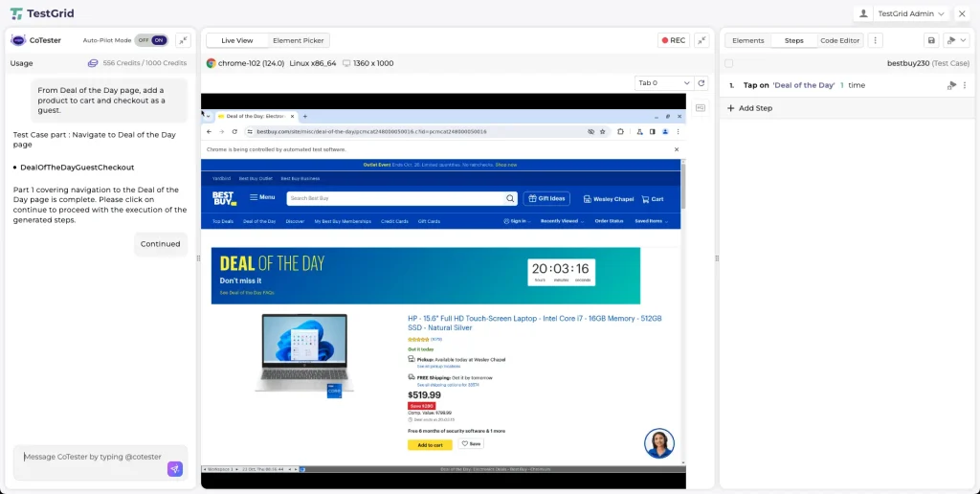Dismiss the automated test software infobar

677,149
